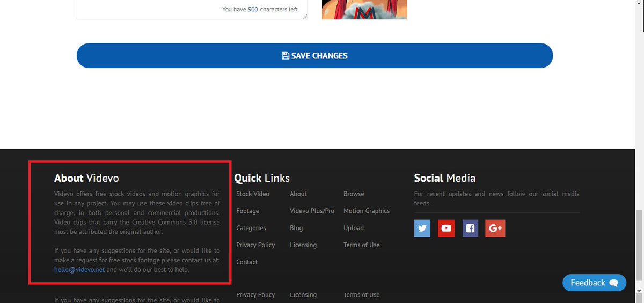Click the 'Quick Links' heading
Viewport: 644px width, 303px height.
tap(262, 178)
